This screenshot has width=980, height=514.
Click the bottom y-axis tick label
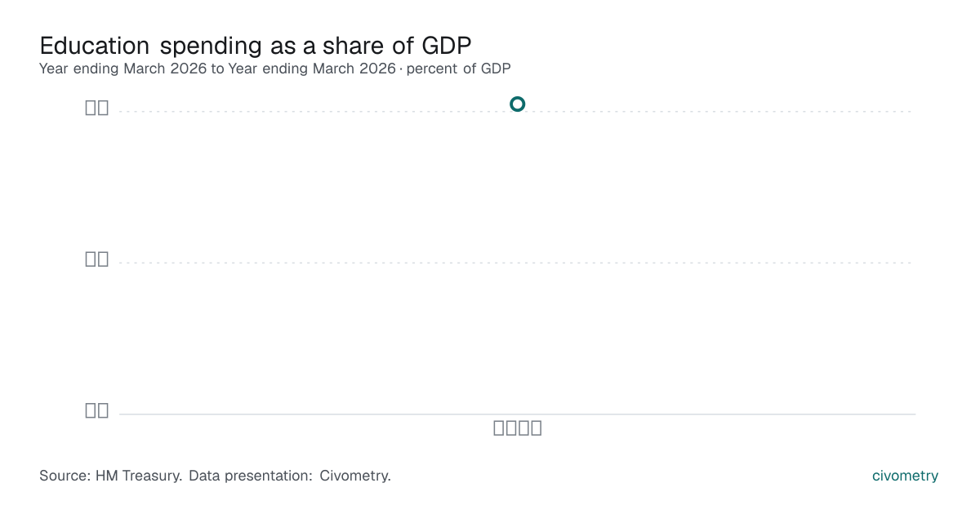(97, 410)
